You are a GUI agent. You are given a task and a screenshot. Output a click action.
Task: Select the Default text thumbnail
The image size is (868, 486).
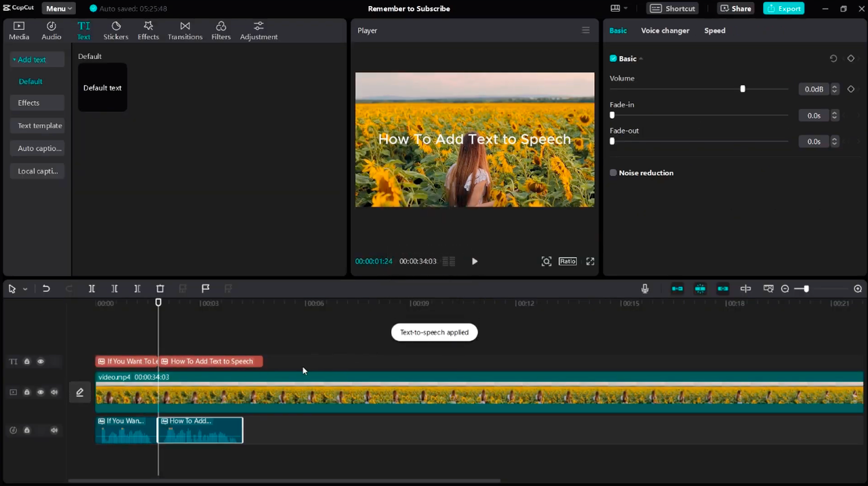click(102, 88)
